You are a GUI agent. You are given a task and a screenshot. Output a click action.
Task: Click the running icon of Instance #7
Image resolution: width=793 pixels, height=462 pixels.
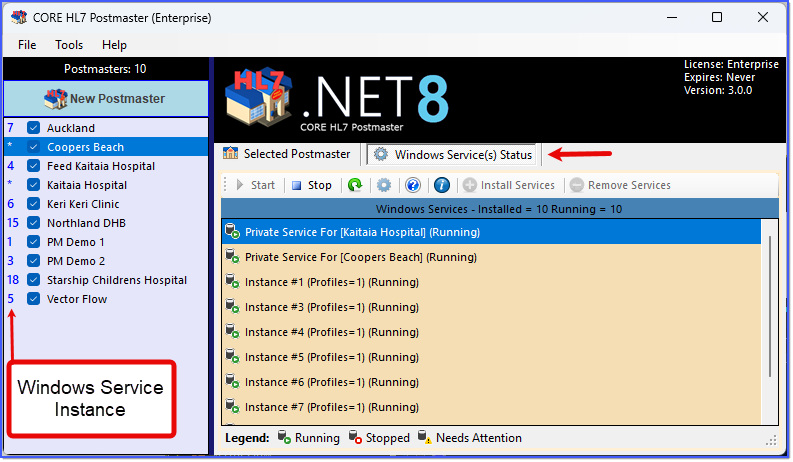pos(232,406)
